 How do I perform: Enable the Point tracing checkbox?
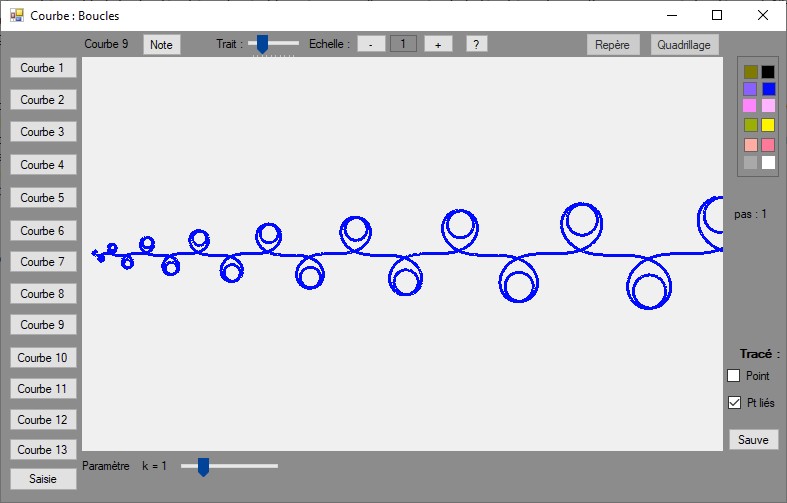[734, 376]
